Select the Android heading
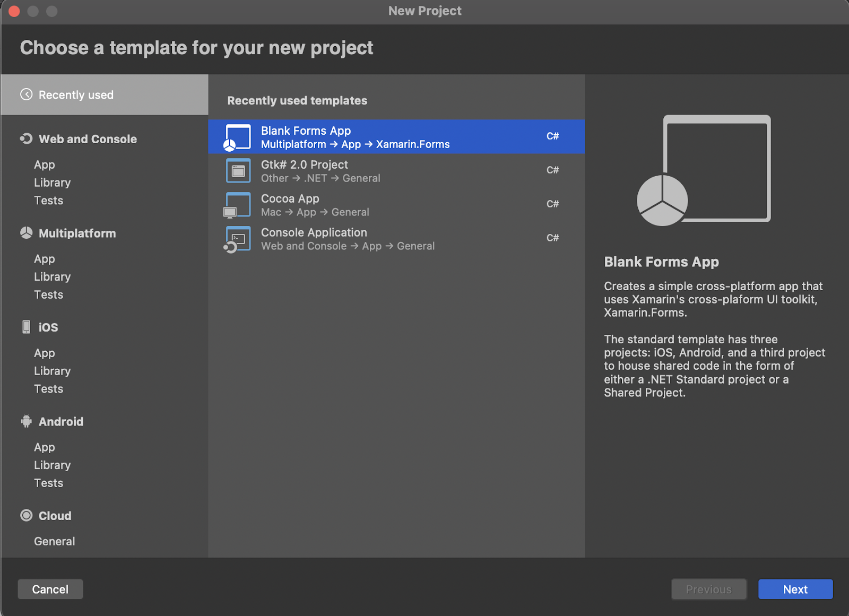849x616 pixels. [61, 422]
